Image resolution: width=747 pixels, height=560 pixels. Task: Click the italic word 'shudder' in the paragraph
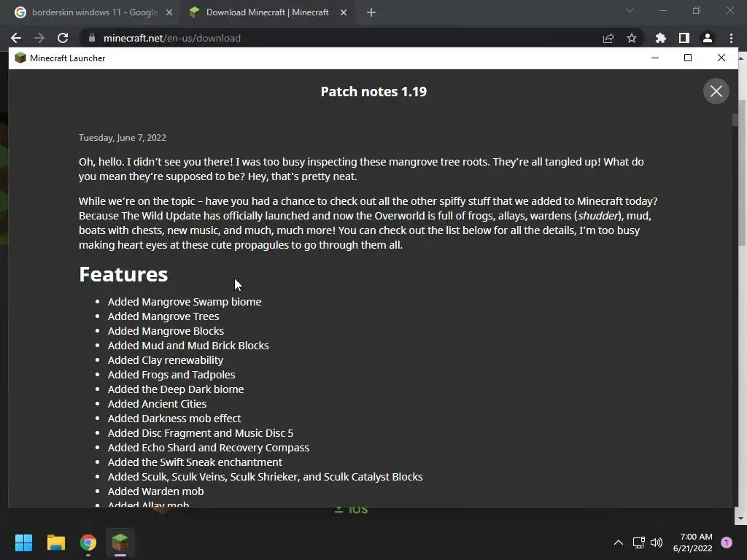point(598,216)
